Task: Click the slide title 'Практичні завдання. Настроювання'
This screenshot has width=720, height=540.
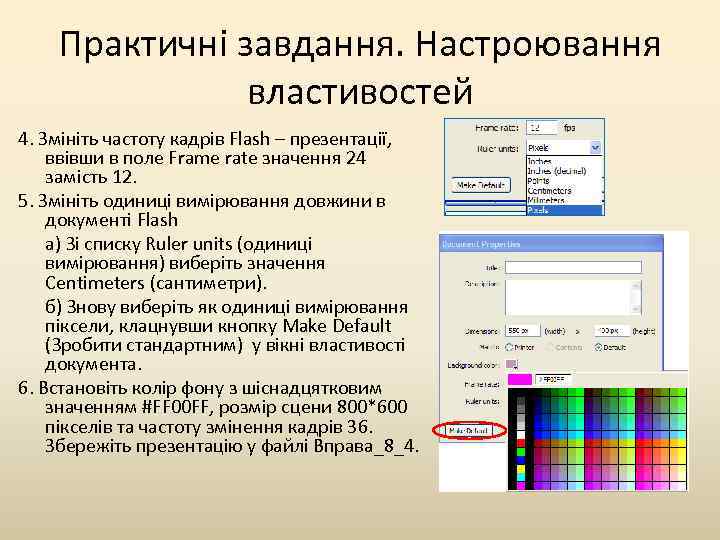Action: [x=360, y=45]
